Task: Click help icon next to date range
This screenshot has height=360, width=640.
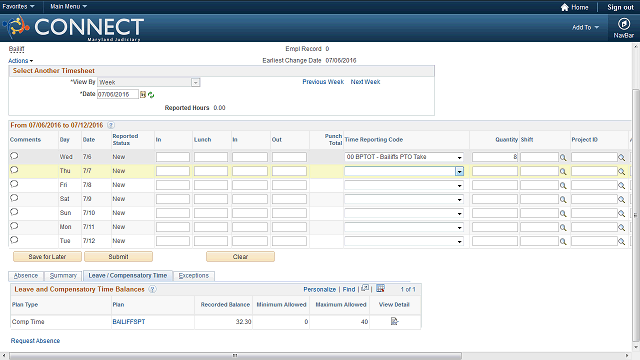Action: pos(111,125)
